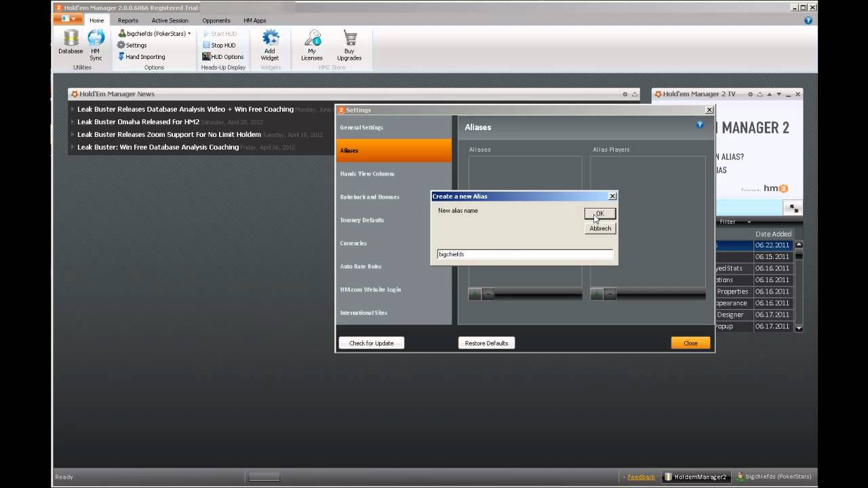The image size is (868, 488).
Task: Expand the Leak Buster Omaha news item
Action: [x=73, y=122]
